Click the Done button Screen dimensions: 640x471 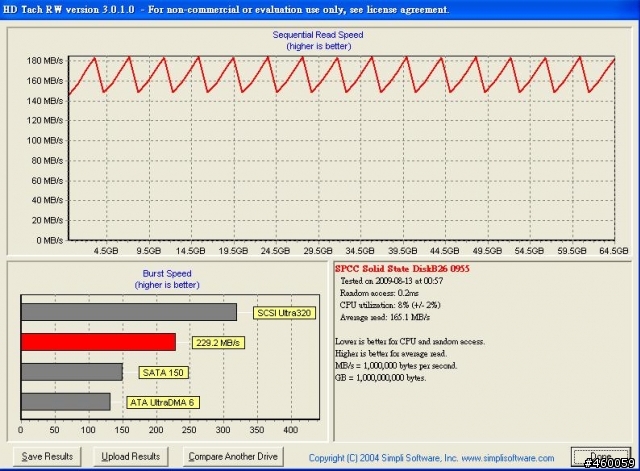tap(600, 457)
